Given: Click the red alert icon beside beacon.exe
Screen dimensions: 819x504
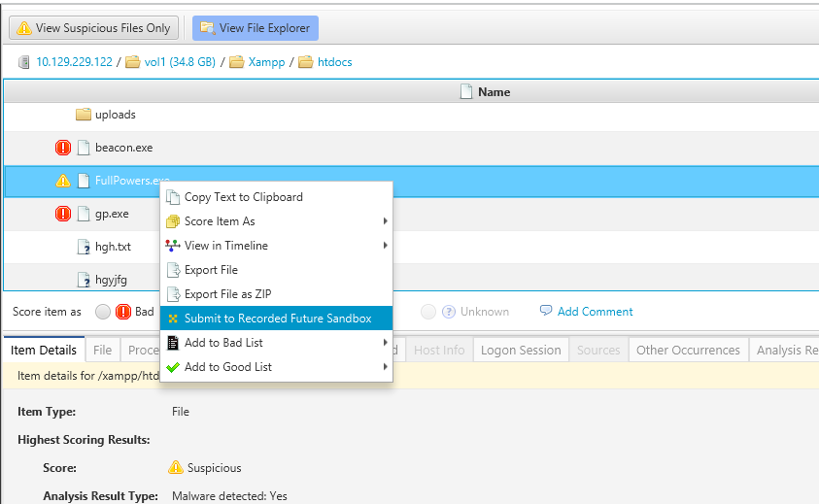Looking at the screenshot, I should pos(63,148).
